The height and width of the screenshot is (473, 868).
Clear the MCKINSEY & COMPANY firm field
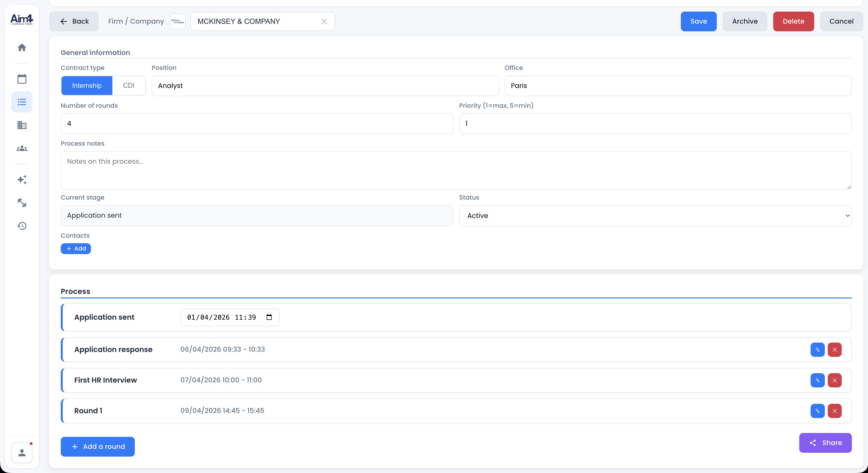324,21
